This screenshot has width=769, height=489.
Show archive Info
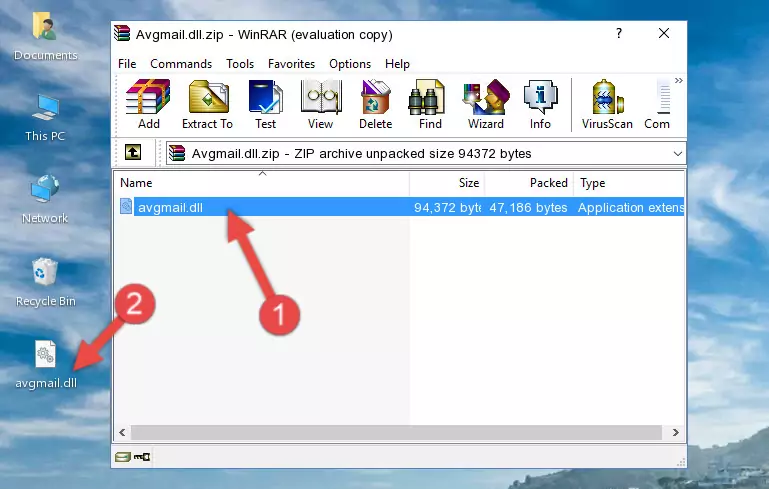(x=540, y=104)
